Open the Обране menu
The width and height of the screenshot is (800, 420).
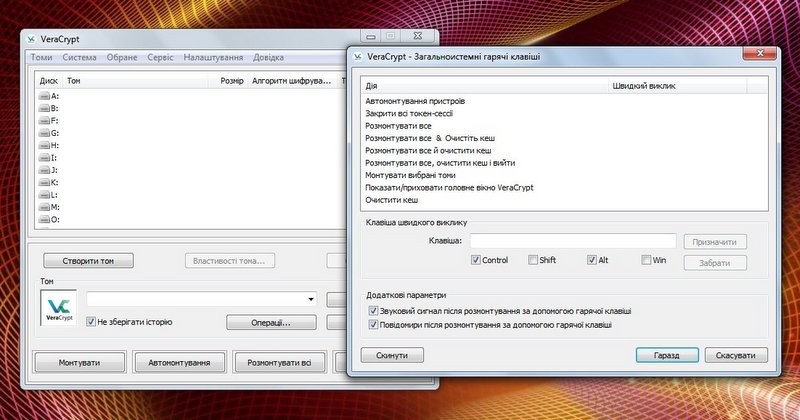tap(122, 57)
